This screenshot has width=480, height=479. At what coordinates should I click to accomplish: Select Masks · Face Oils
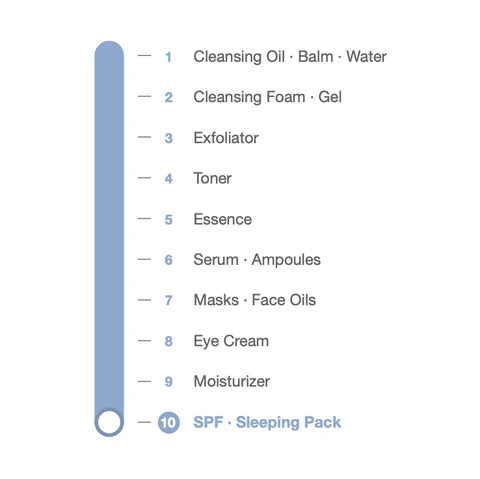tap(255, 300)
